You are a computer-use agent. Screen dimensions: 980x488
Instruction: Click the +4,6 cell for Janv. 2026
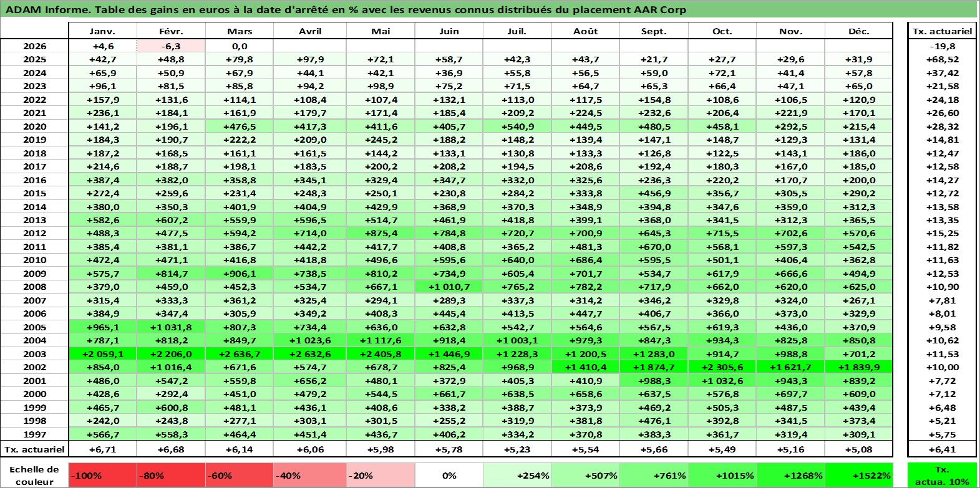click(x=103, y=46)
